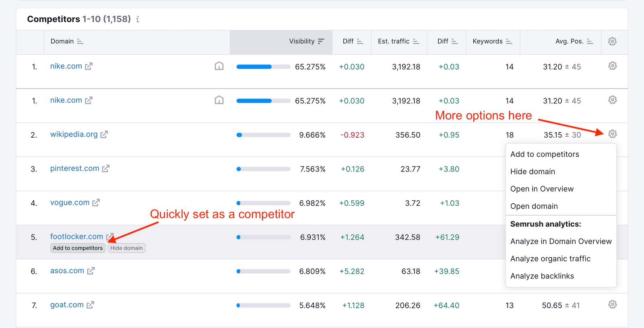Viewport: 644px width, 328px height.
Task: Click Add to competitors button under footlocker.com
Action: tap(78, 248)
